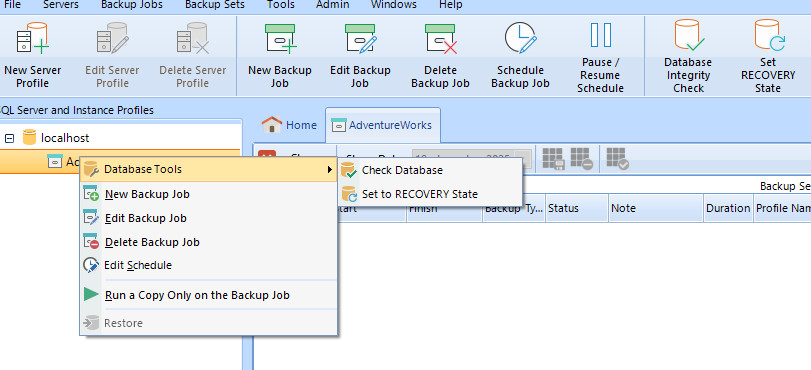811x370 pixels.
Task: Click the green play icon for Copy Only
Action: tap(91, 294)
